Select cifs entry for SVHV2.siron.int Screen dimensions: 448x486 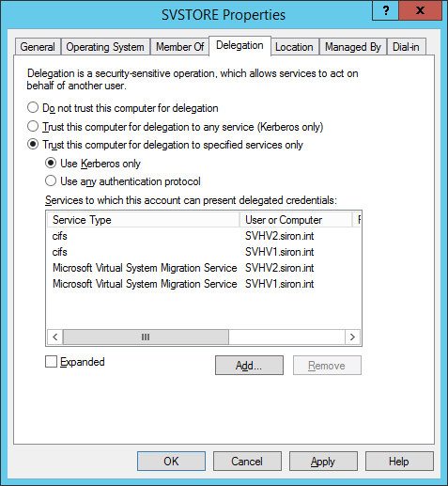pyautogui.click(x=204, y=236)
